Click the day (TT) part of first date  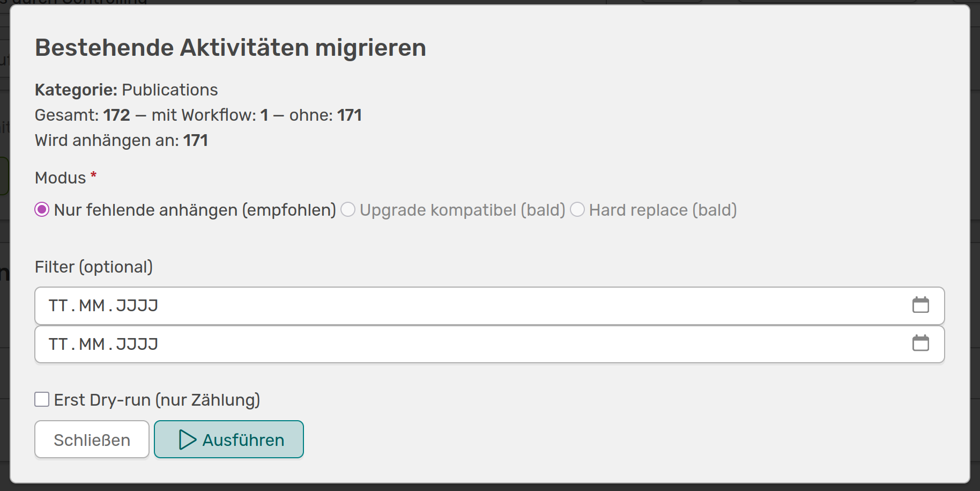tap(58, 306)
